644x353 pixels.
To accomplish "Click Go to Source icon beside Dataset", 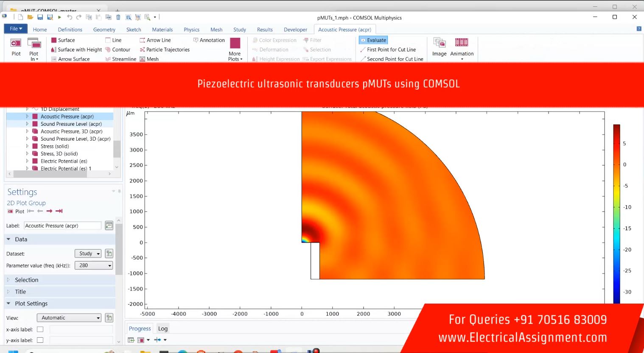I will [109, 254].
